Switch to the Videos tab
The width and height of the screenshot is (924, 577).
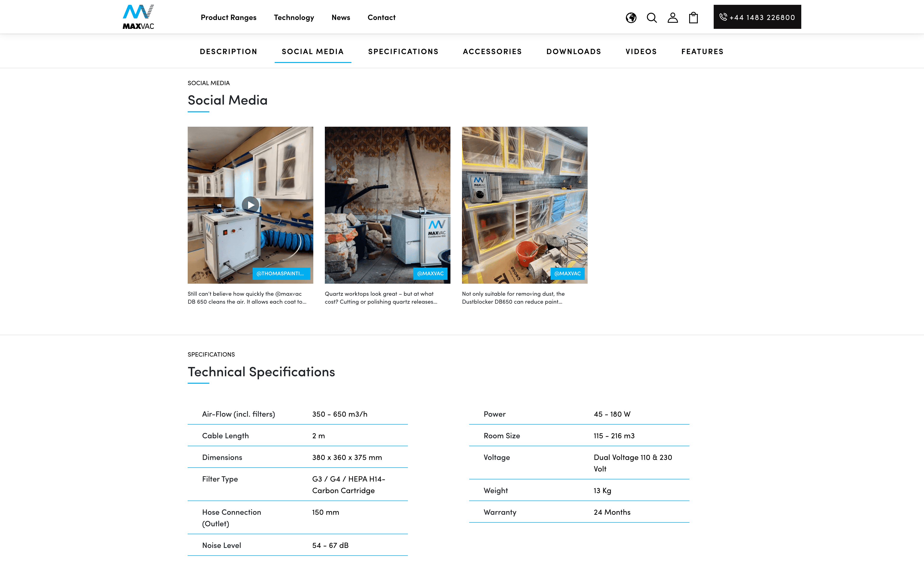[x=641, y=51]
